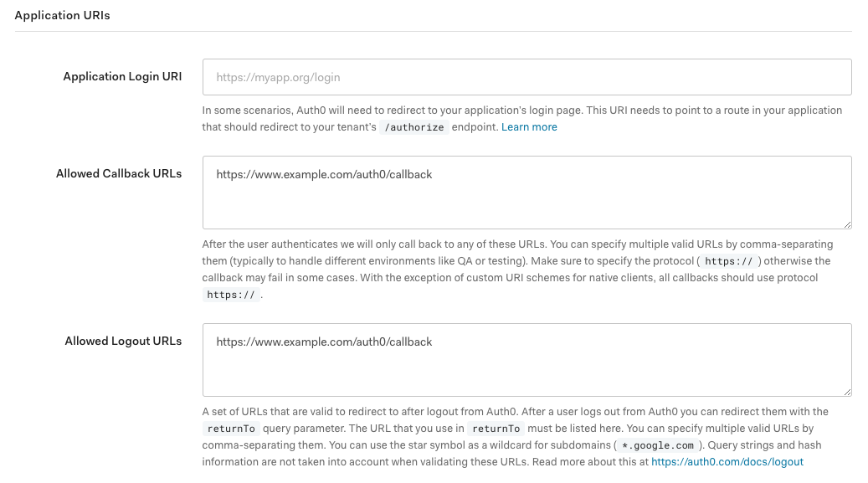Screen dimensions: 868x483
Task: Click the Allowed Callback URLs text area
Action: tap(526, 192)
